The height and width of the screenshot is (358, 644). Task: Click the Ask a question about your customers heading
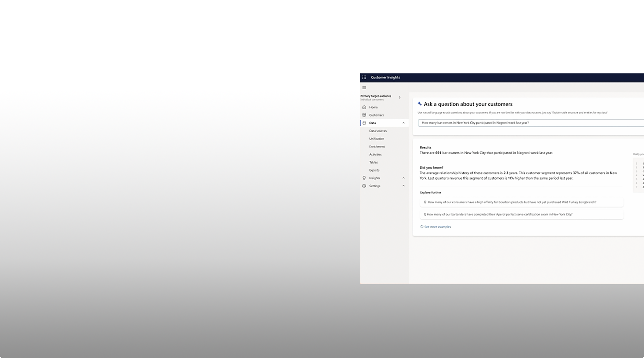(468, 104)
